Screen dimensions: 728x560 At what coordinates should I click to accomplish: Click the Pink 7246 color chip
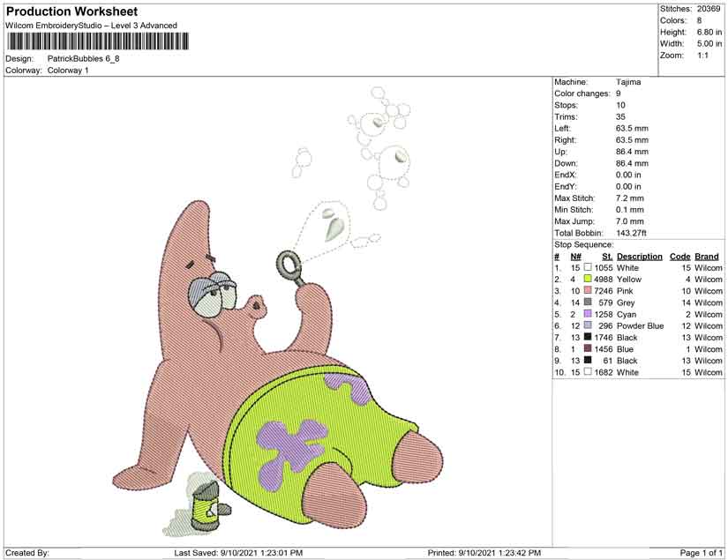point(587,290)
